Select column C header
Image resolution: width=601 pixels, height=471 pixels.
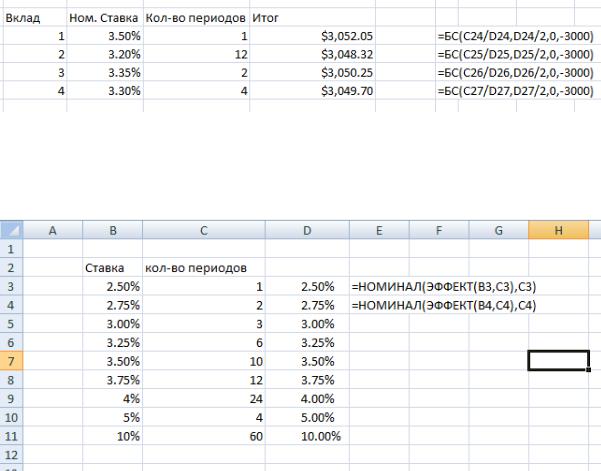point(204,230)
